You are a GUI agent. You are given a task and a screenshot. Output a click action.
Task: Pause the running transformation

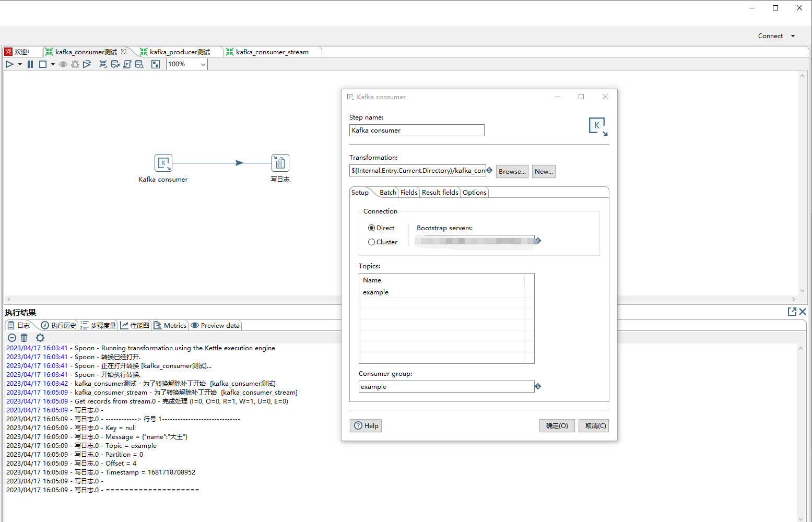pos(30,64)
